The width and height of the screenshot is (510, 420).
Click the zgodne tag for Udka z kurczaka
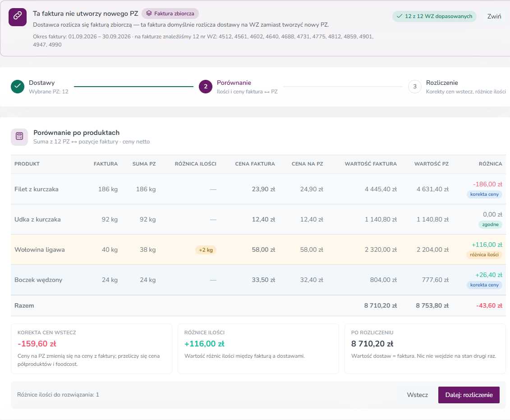tap(490, 225)
